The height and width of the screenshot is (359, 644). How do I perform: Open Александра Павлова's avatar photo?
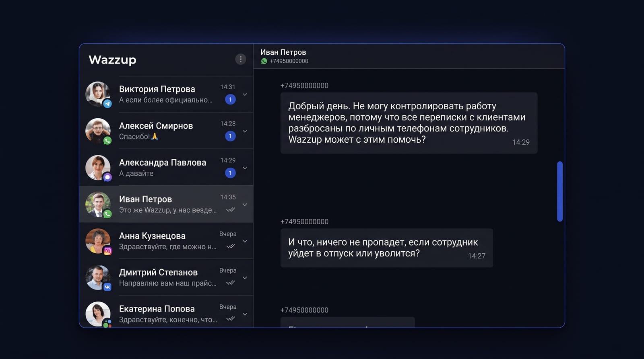pos(98,168)
